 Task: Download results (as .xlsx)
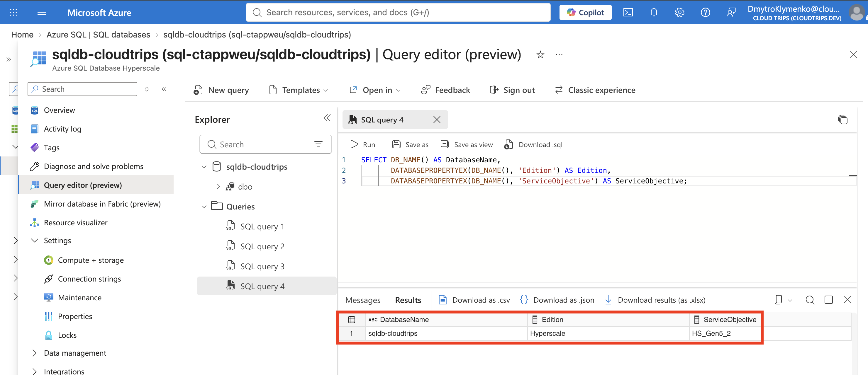point(655,300)
